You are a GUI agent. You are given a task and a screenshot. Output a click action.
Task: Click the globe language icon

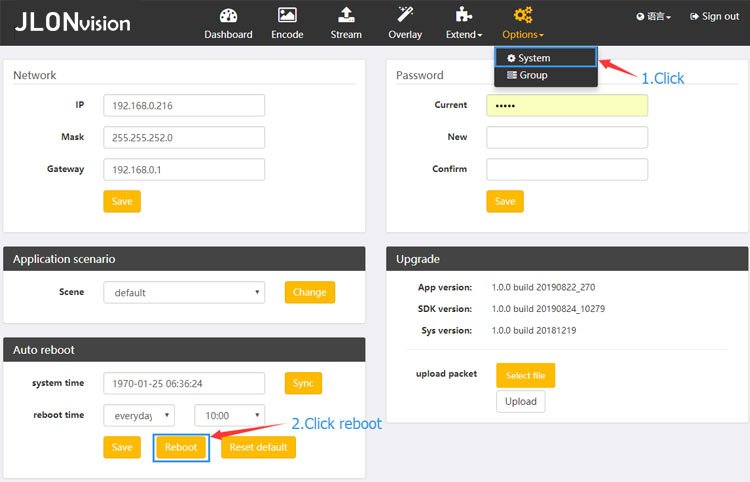(x=640, y=17)
